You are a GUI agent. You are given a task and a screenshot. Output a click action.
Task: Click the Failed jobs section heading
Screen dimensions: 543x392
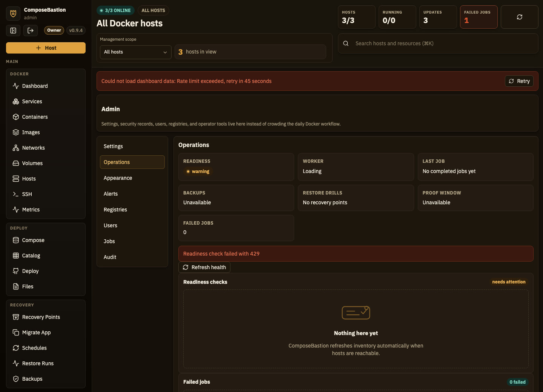click(196, 382)
